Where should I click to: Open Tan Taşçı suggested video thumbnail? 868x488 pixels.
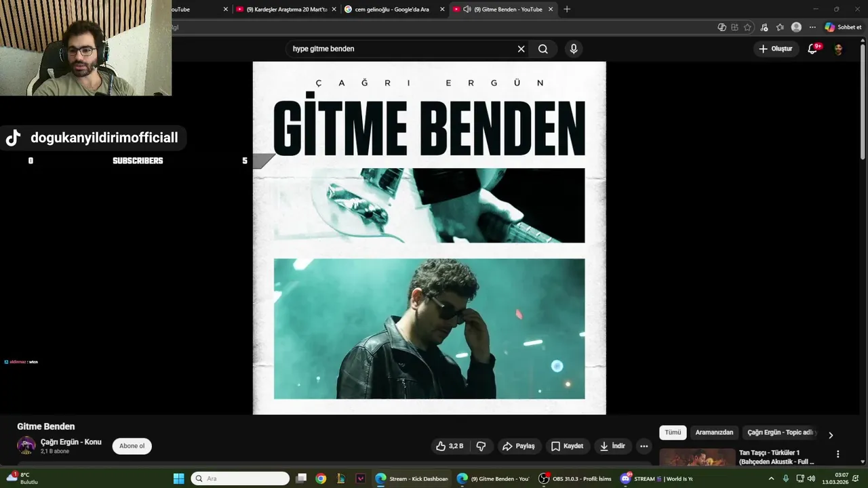(697, 457)
